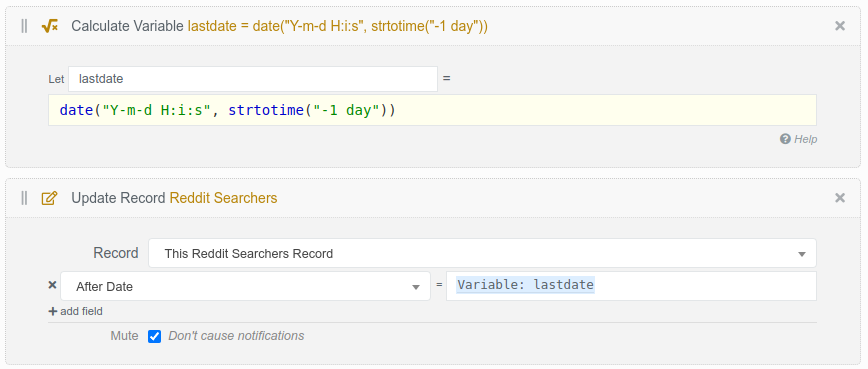Click the lastdate variable name field
This screenshot has width=868, height=369.
pyautogui.click(x=253, y=79)
